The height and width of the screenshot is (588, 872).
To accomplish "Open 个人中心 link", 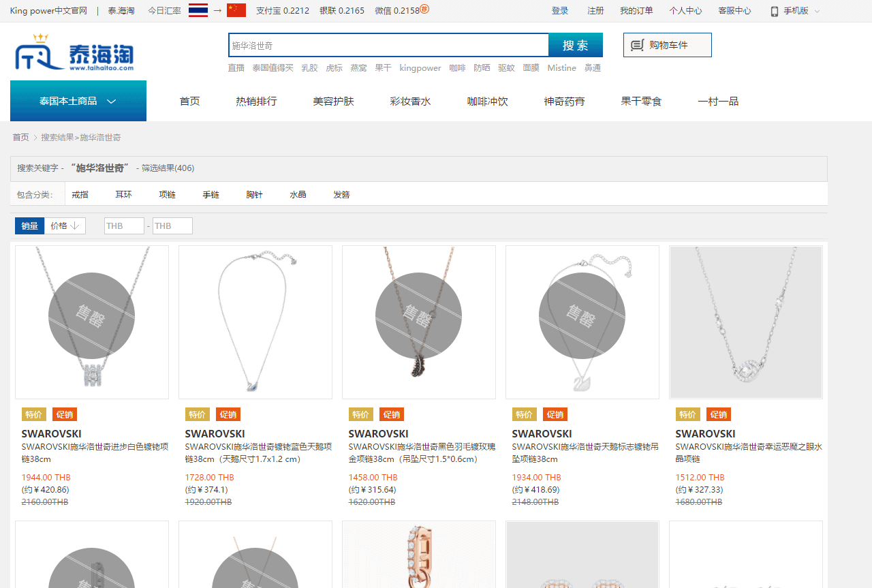I will 685,11.
